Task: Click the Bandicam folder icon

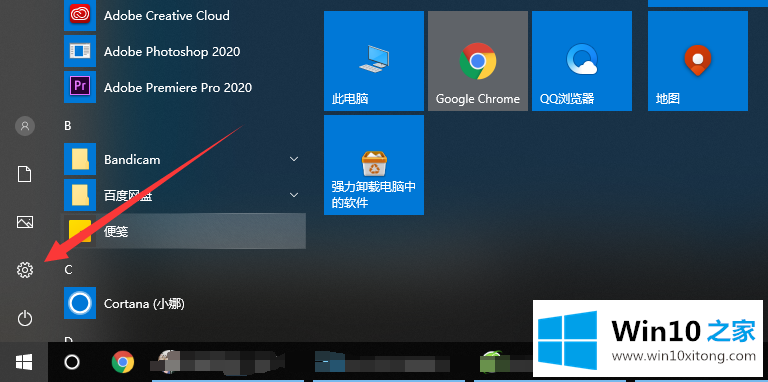Action: click(80, 159)
